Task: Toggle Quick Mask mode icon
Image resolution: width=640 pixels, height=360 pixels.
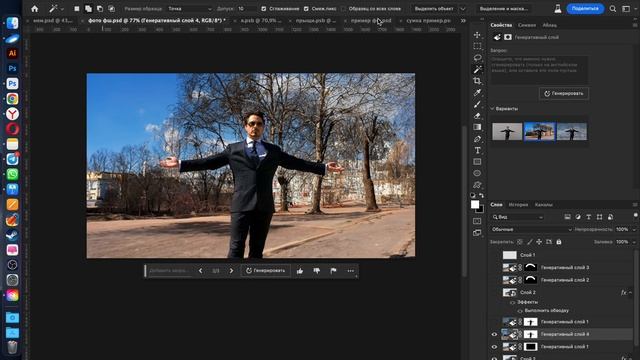Action: 477,221
